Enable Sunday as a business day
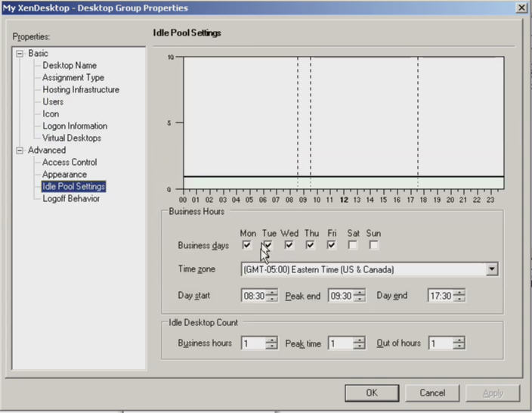 coord(373,245)
